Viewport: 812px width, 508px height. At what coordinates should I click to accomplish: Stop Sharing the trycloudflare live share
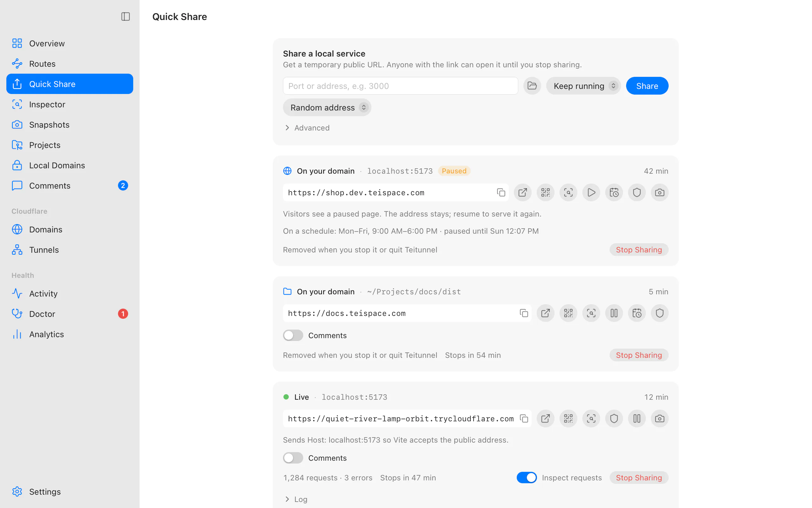[x=638, y=478]
